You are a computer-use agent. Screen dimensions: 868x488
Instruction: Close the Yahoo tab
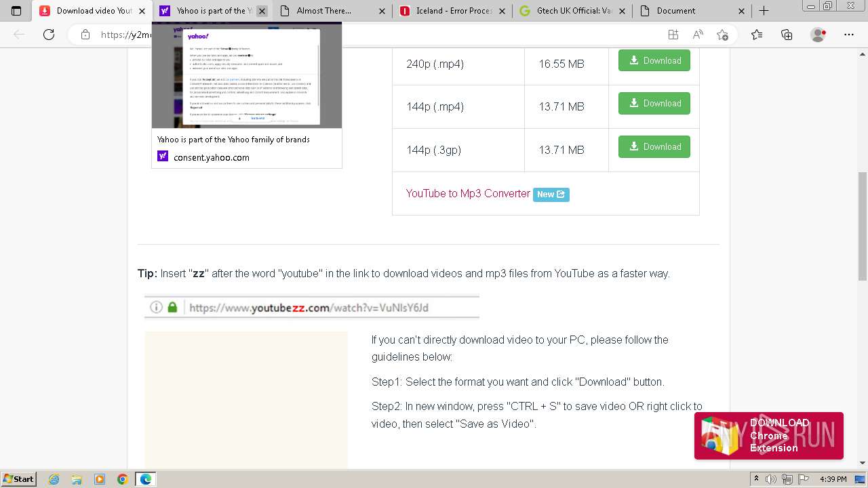point(262,11)
